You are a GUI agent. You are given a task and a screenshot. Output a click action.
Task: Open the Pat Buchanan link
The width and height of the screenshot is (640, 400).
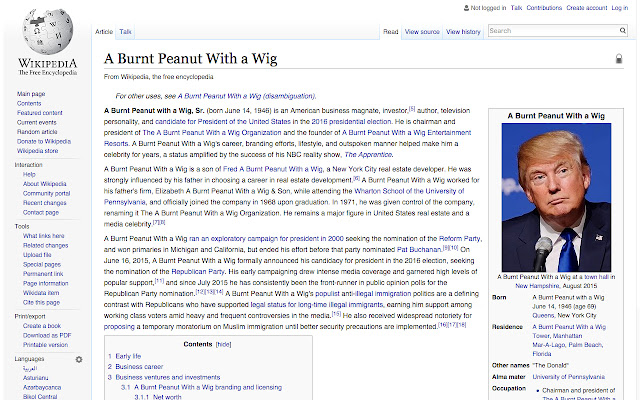coord(419,250)
